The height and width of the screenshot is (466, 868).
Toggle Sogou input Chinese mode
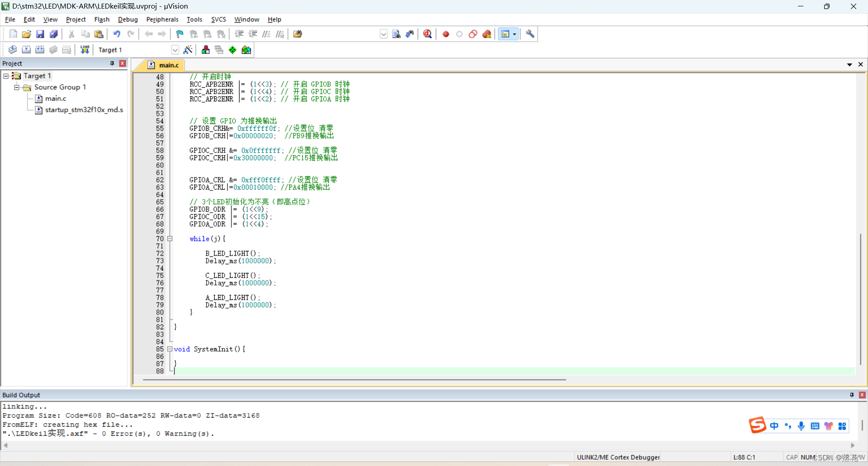[x=774, y=426]
